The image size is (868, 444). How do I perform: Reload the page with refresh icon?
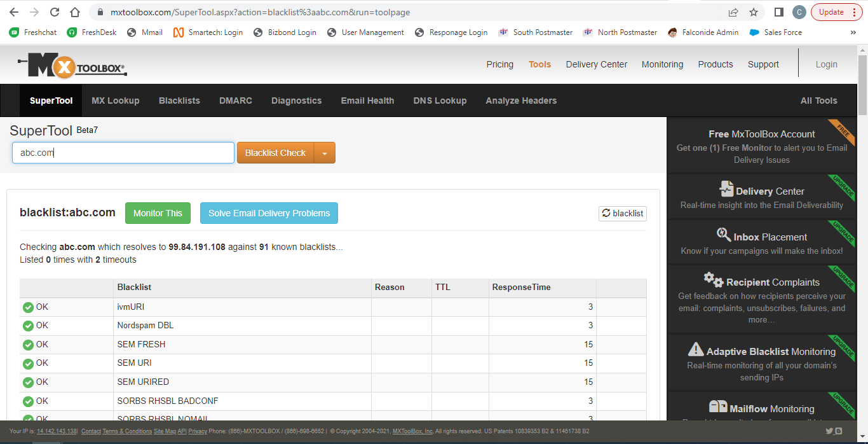[55, 12]
